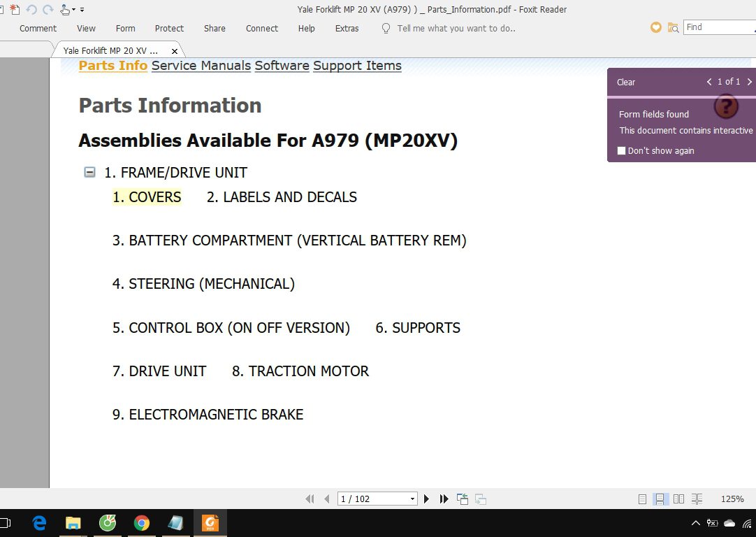Switch to Continuous Facing view mode
The image size is (756, 537).
point(697,499)
